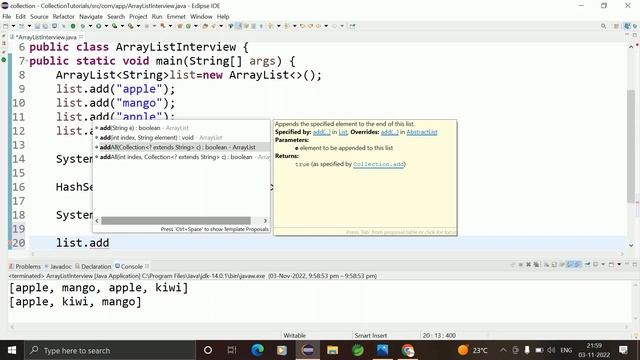Open the Display Selected Console dropdown
640x360 pixels.
(603, 264)
